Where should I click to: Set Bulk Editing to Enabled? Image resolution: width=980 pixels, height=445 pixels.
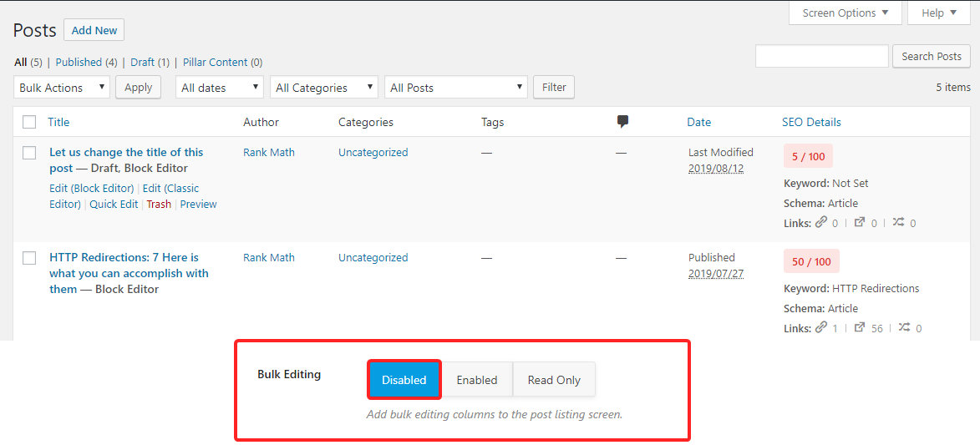pyautogui.click(x=476, y=380)
